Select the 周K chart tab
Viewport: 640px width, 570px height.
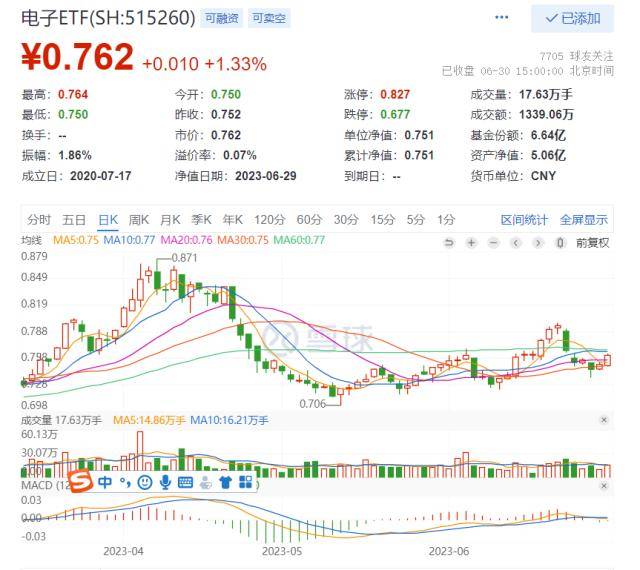pos(139,220)
